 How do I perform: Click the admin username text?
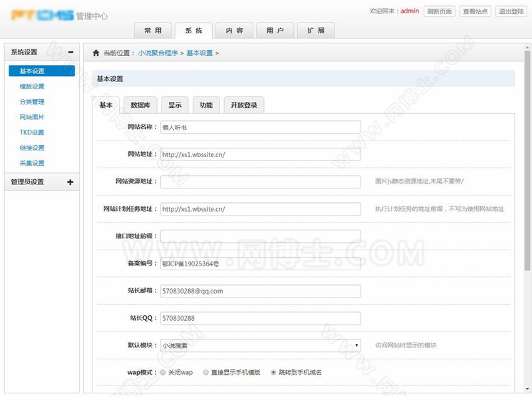click(410, 11)
